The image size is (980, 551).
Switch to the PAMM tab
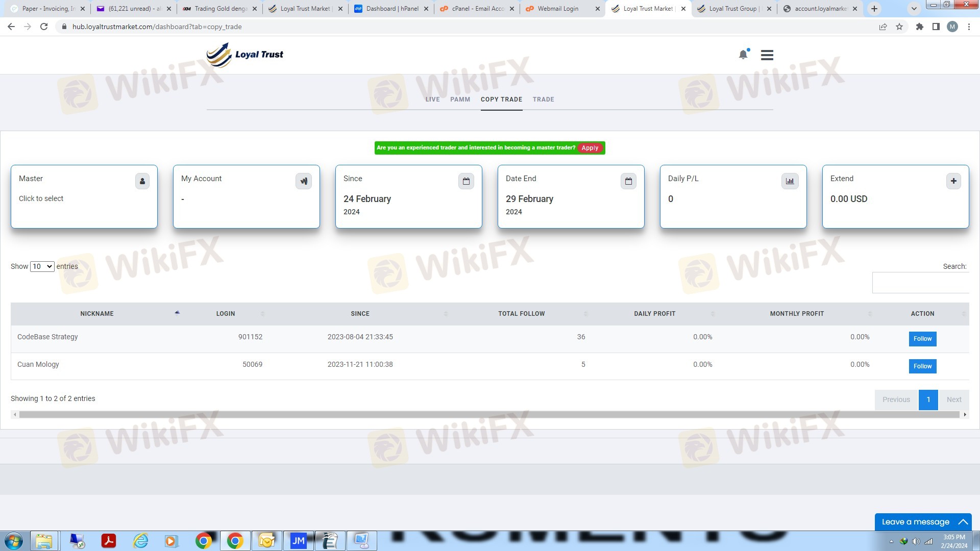pyautogui.click(x=460, y=99)
